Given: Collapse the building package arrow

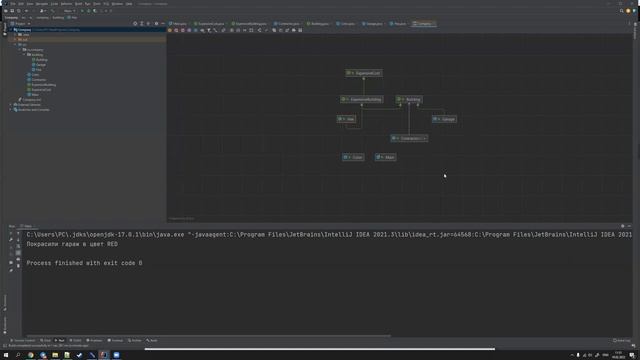Looking at the screenshot, I should (x=24, y=55).
